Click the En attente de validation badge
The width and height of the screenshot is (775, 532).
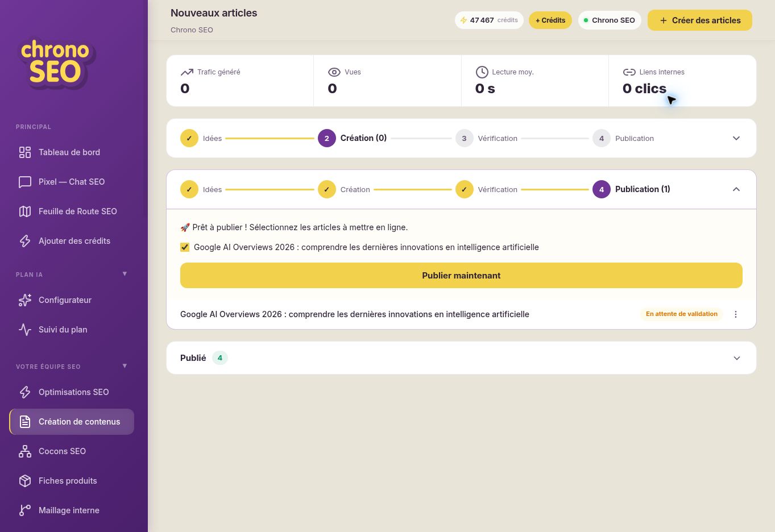[682, 314]
